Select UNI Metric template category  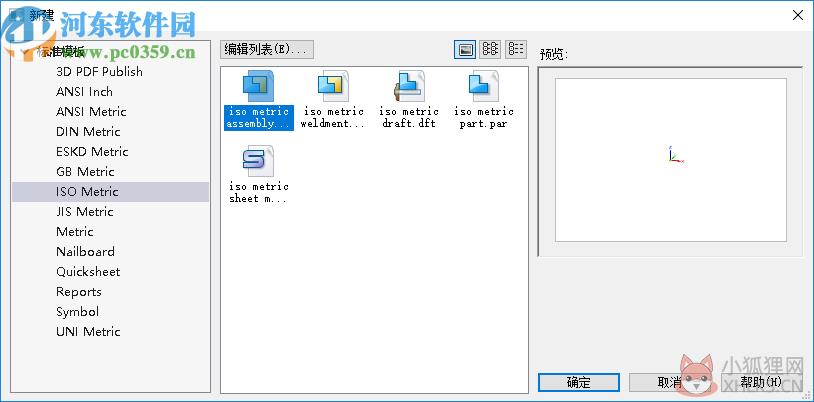click(x=88, y=332)
